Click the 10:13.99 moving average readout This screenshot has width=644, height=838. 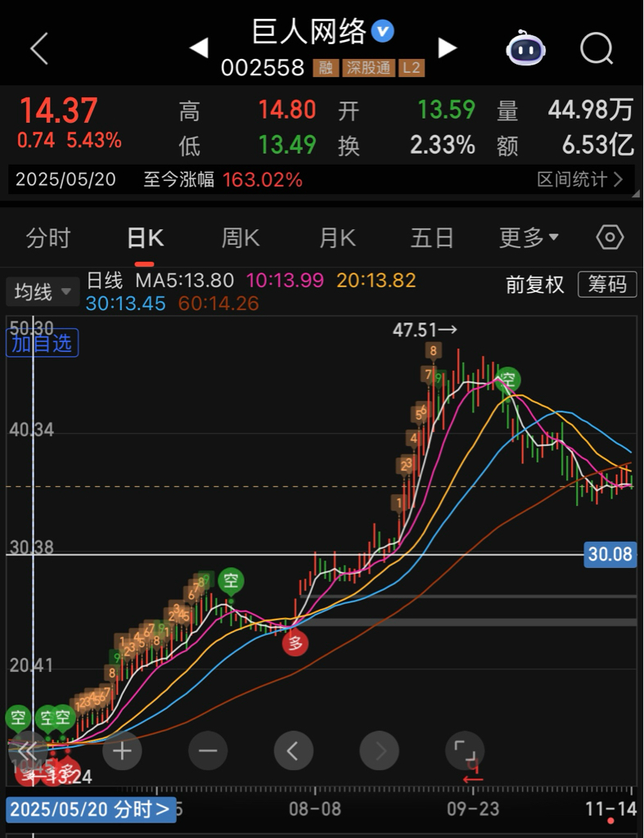click(285, 280)
